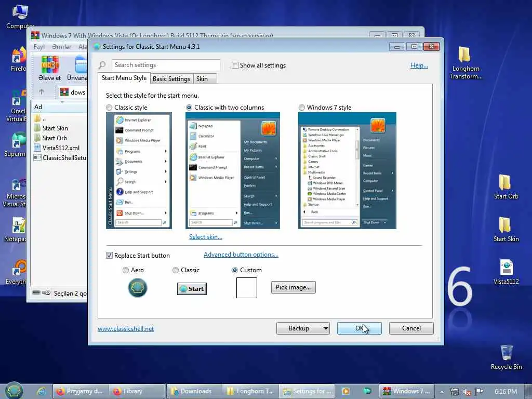Switch to the Basic Settings tab
The height and width of the screenshot is (399, 532).
click(171, 79)
